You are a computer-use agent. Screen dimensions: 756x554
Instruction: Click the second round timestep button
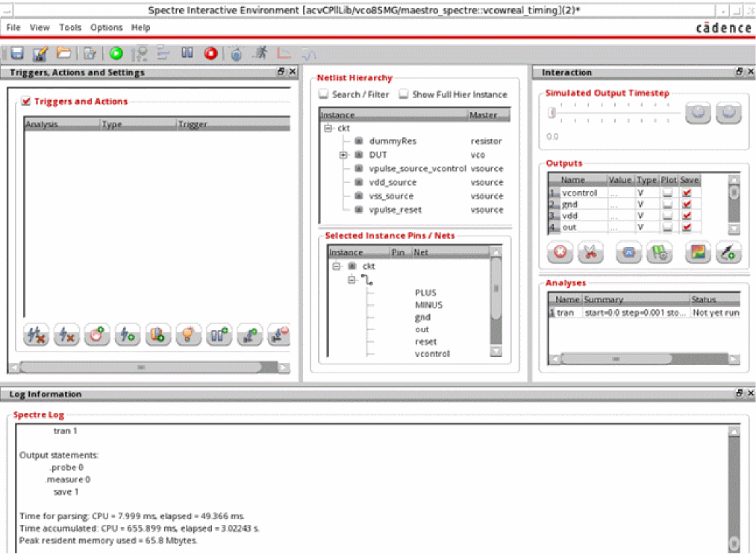pyautogui.click(x=728, y=113)
